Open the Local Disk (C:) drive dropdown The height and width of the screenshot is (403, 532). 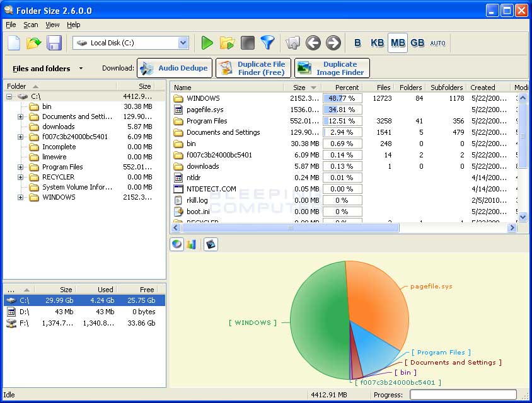pos(183,43)
